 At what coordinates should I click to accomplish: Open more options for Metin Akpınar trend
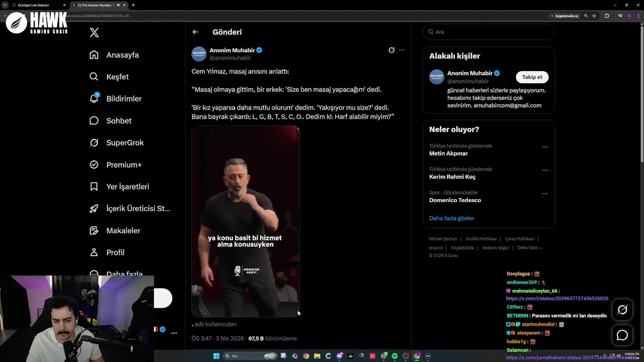pyautogui.click(x=545, y=147)
